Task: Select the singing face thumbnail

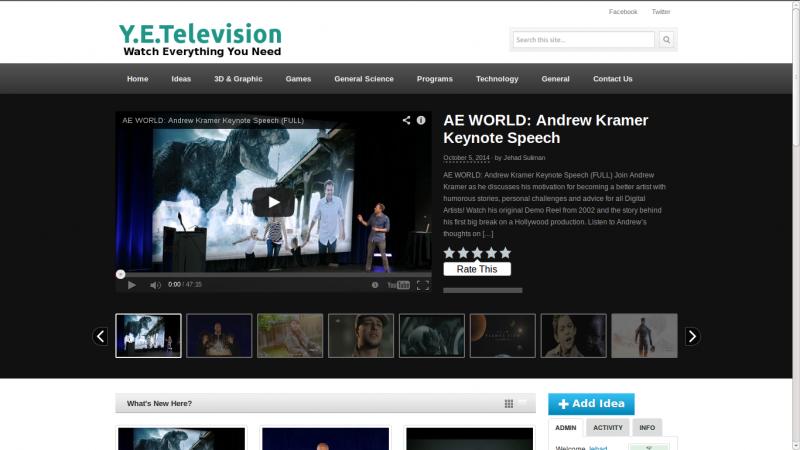Action: pyautogui.click(x=574, y=336)
